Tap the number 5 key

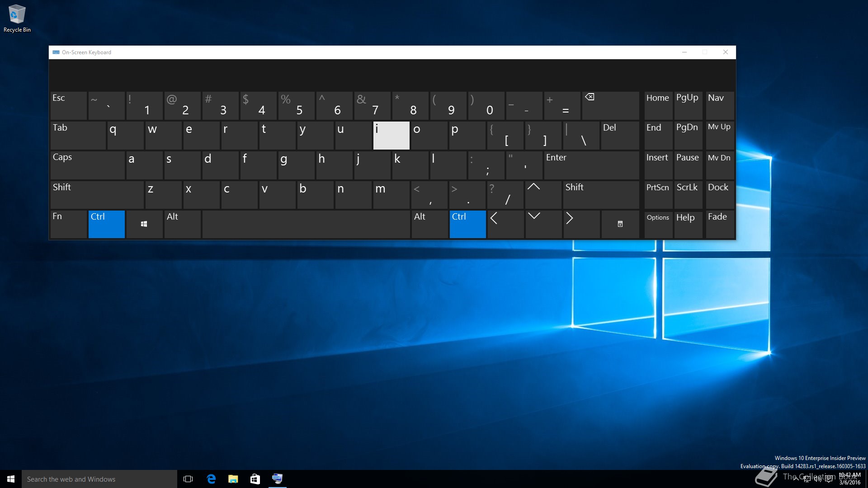click(x=297, y=105)
